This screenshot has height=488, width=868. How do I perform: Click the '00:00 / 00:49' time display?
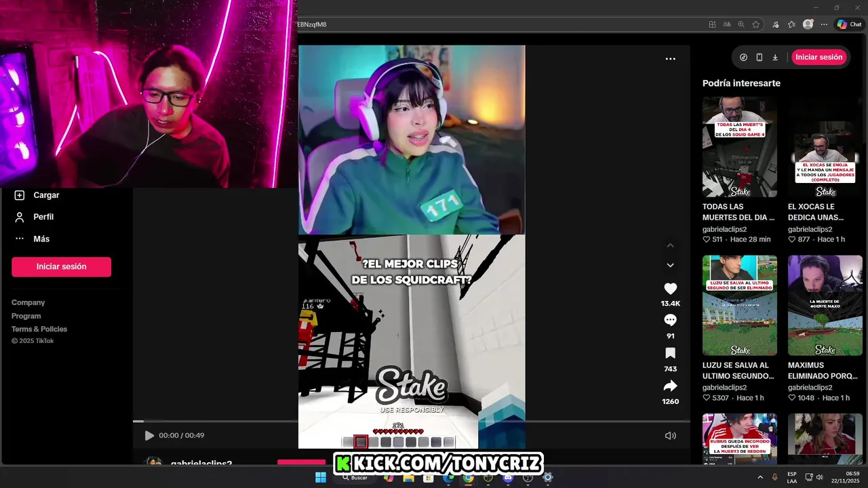point(182,436)
